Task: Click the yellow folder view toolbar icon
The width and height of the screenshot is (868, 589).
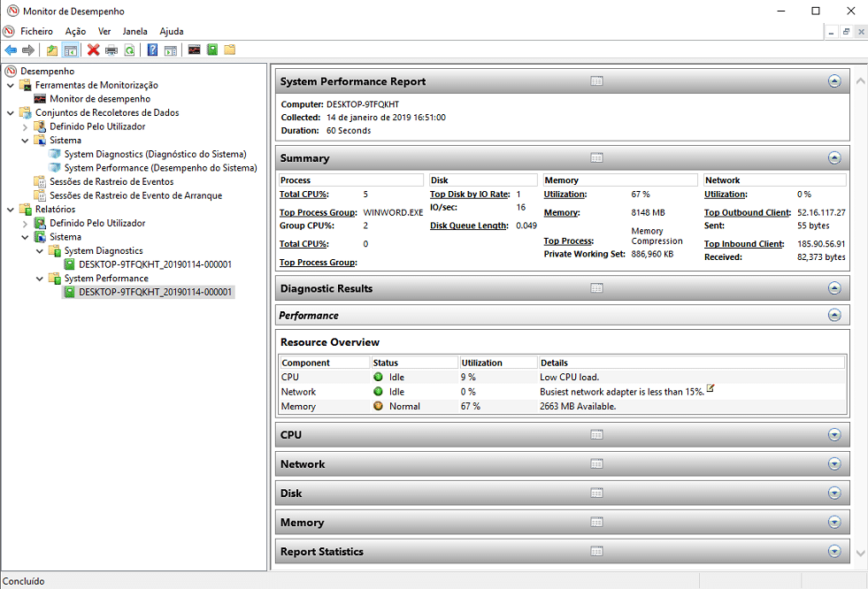Action: click(x=230, y=50)
